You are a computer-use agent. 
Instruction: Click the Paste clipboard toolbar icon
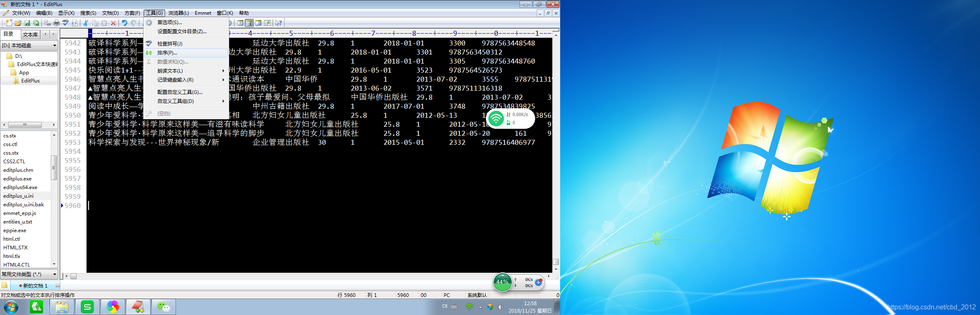click(104, 23)
